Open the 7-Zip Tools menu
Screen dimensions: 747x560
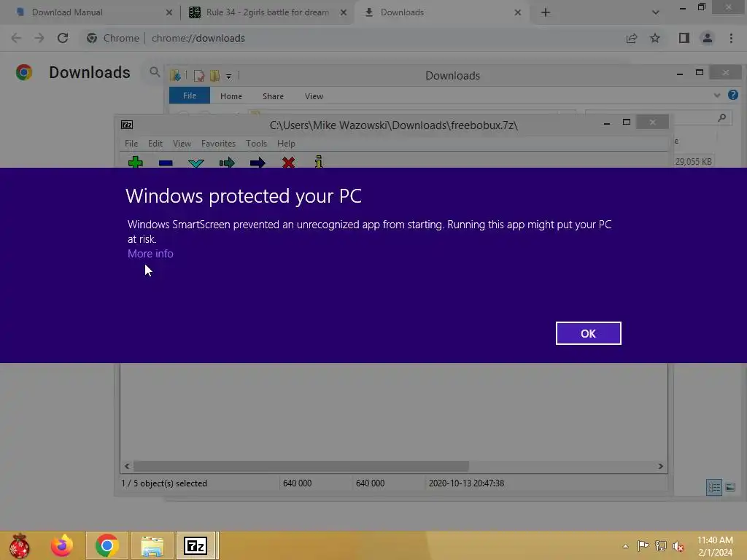pyautogui.click(x=256, y=144)
